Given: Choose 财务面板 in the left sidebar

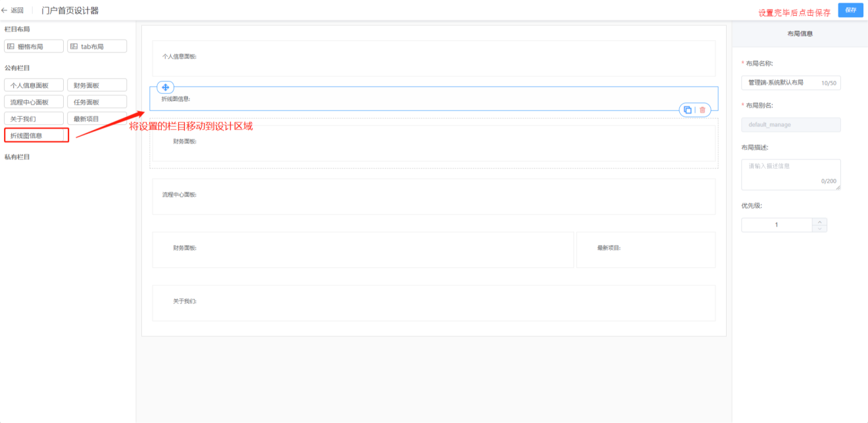Looking at the screenshot, I should point(97,85).
